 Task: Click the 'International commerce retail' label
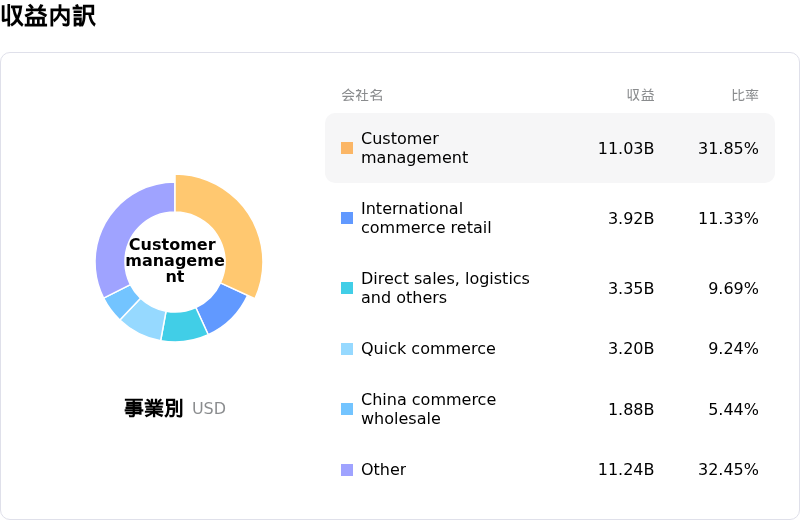[426, 218]
